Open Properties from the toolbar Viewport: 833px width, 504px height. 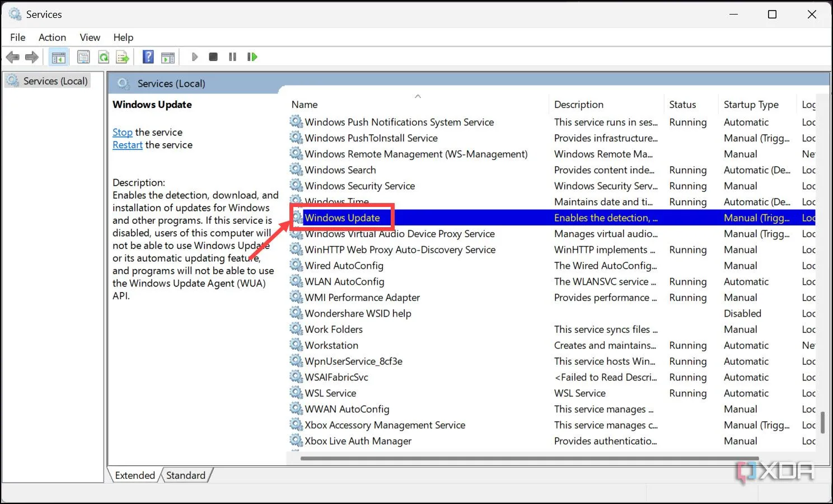(83, 57)
